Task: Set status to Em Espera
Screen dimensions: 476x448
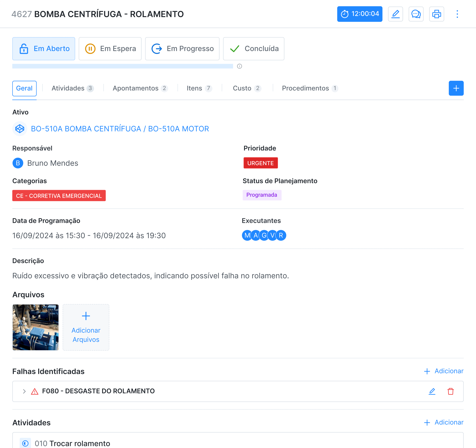Action: [x=110, y=49]
